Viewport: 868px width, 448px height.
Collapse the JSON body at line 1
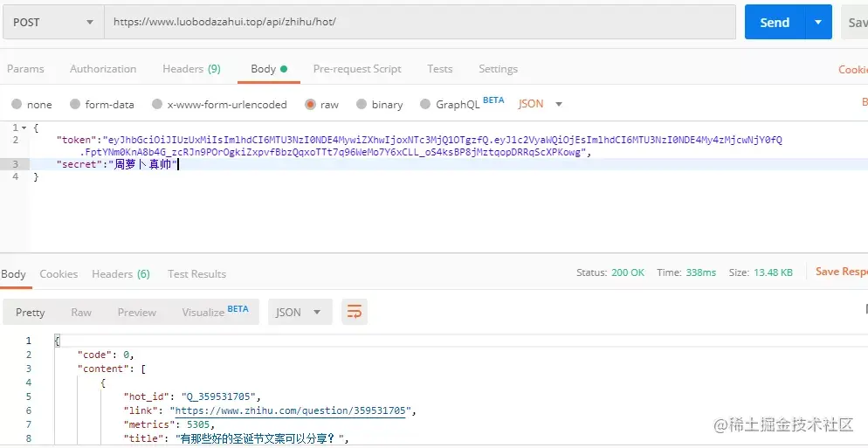coord(24,128)
